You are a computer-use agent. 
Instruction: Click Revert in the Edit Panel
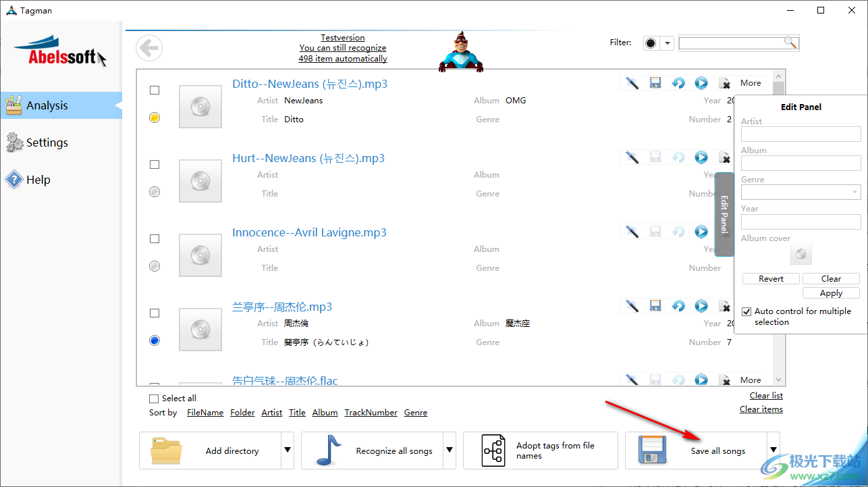pyautogui.click(x=771, y=278)
